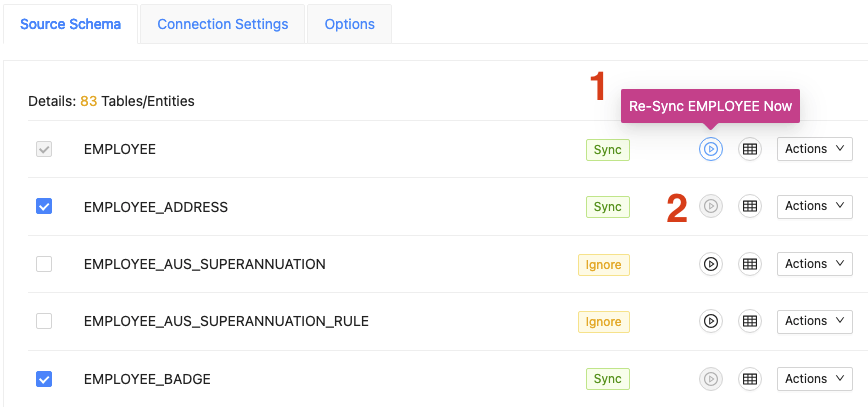
Task: Open the Options tab
Action: point(349,24)
